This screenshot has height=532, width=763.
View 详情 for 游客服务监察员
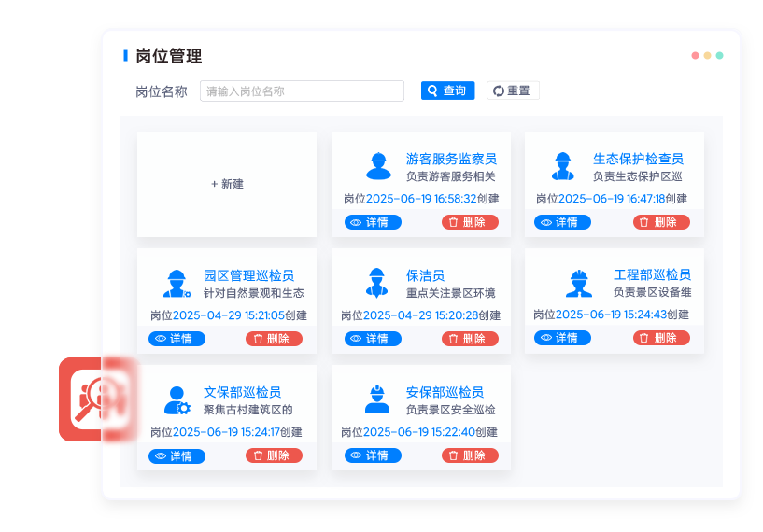coord(373,222)
